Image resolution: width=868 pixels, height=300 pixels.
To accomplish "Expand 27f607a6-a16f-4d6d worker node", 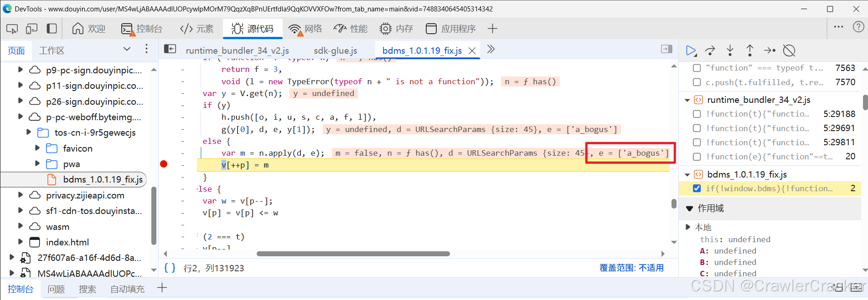I will (11, 257).
